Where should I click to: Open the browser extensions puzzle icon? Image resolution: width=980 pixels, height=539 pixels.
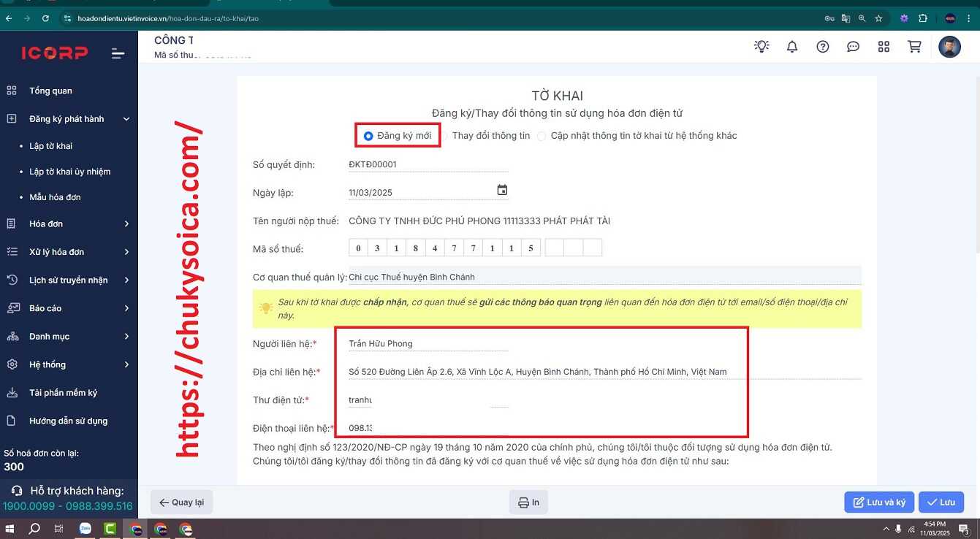pos(923,18)
